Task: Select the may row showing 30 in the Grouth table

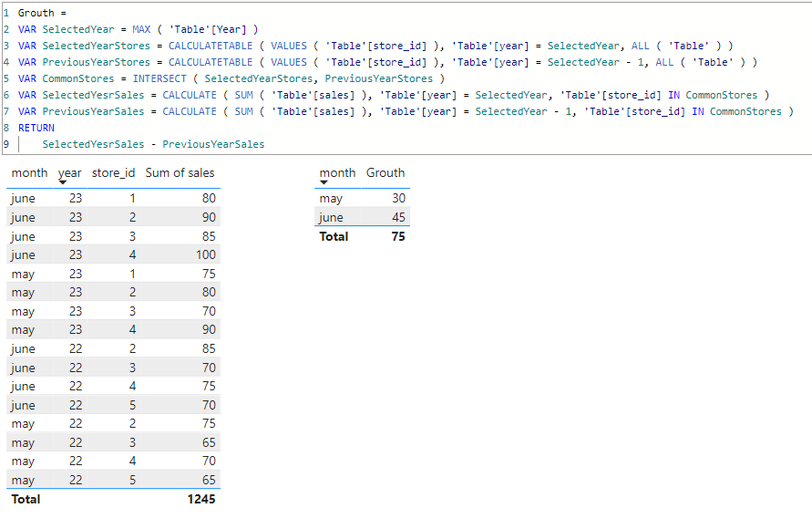Action: click(362, 199)
